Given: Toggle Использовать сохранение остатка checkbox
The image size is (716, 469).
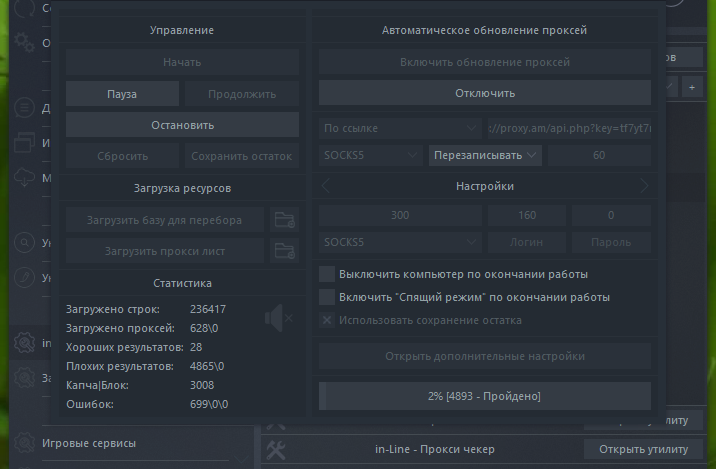Looking at the screenshot, I should [327, 320].
